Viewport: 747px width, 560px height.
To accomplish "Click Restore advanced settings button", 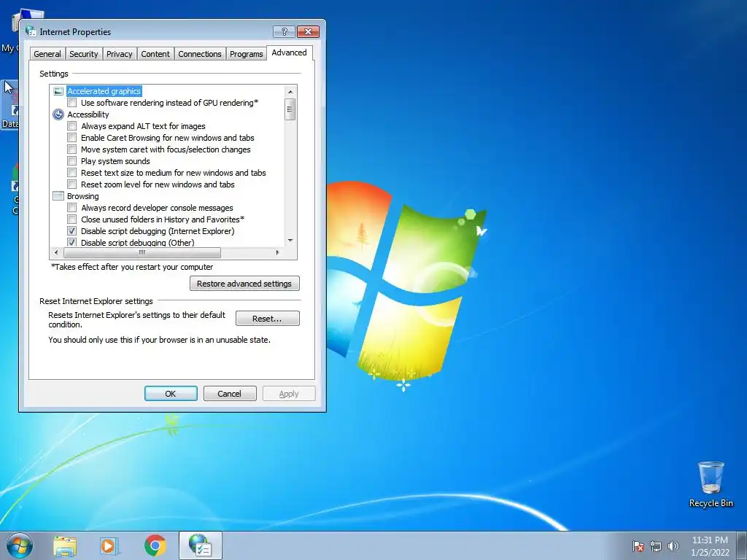I will [244, 284].
